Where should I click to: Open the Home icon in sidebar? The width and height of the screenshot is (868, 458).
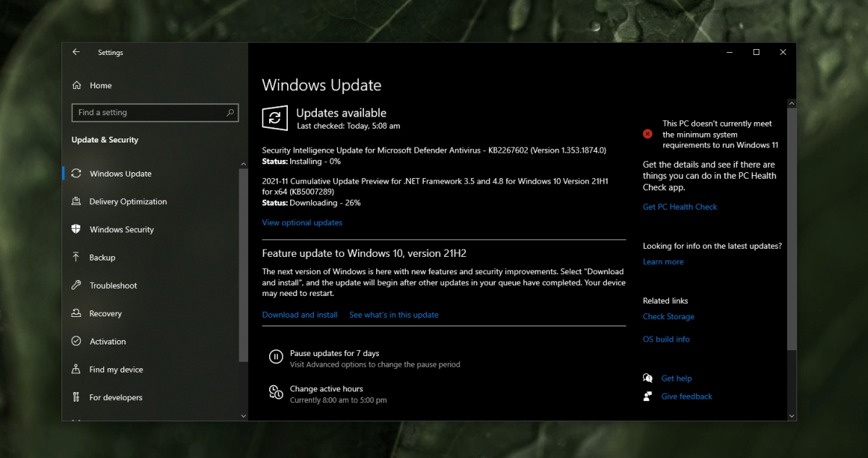(x=77, y=85)
